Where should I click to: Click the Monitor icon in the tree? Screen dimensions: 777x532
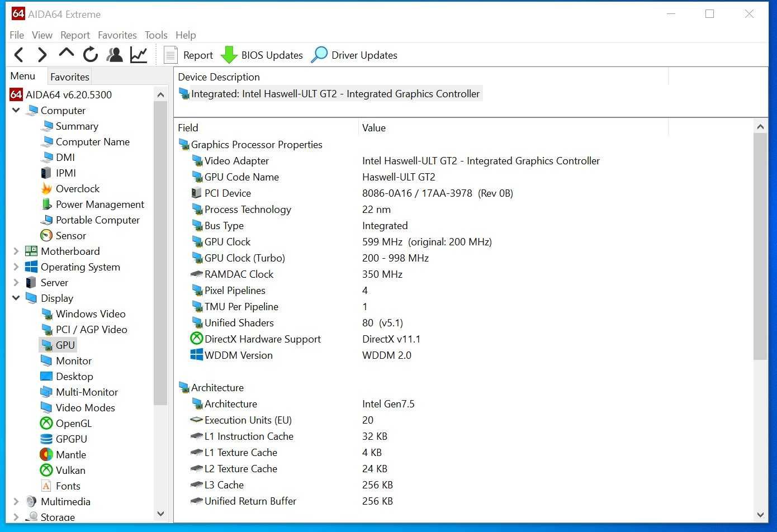click(x=46, y=361)
